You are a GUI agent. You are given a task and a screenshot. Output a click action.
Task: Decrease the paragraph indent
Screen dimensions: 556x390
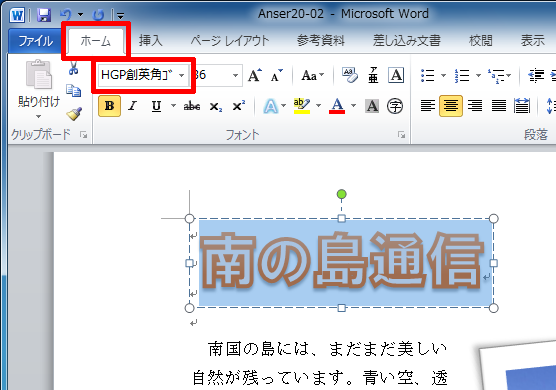pyautogui.click(x=536, y=75)
